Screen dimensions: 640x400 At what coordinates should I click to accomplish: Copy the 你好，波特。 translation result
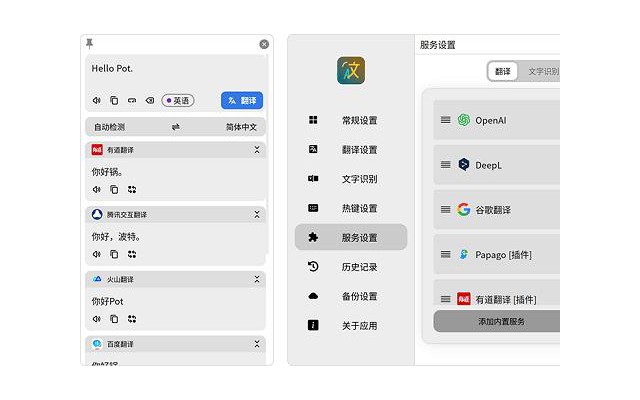click(114, 254)
